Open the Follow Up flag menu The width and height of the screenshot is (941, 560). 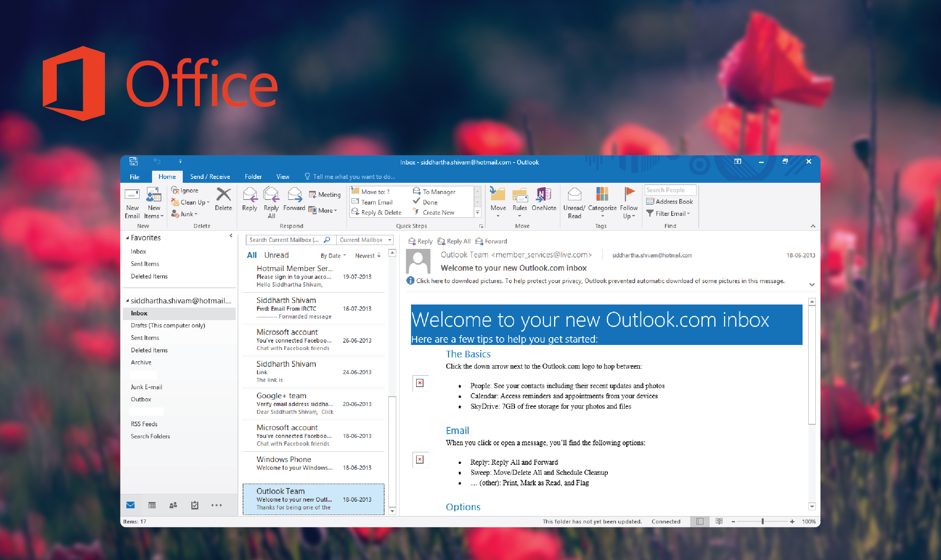[x=629, y=203]
